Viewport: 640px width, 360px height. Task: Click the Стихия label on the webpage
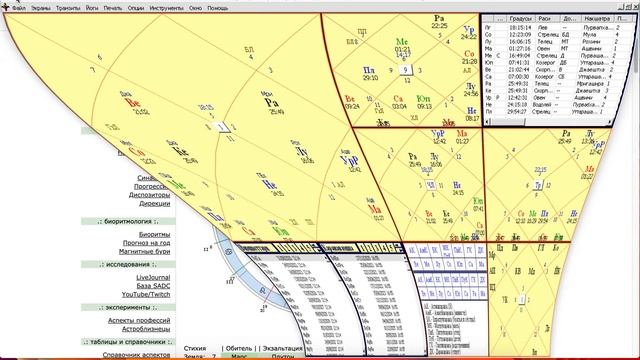pos(195,349)
